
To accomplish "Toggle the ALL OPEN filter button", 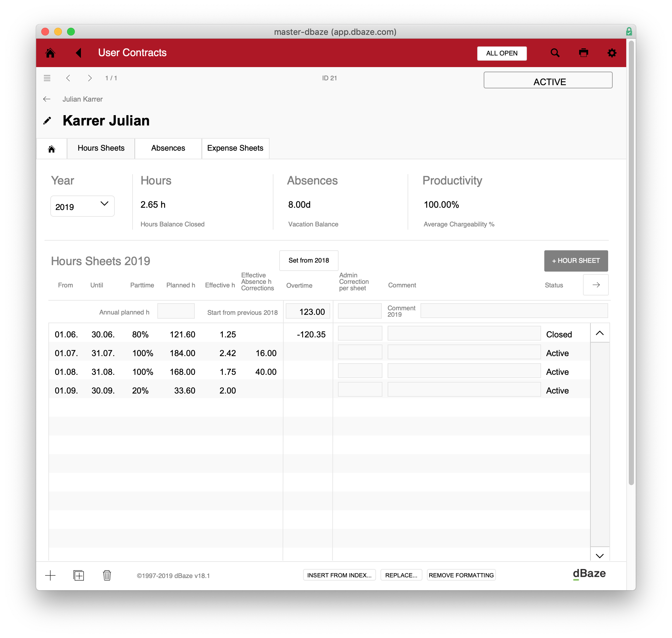I will point(501,54).
